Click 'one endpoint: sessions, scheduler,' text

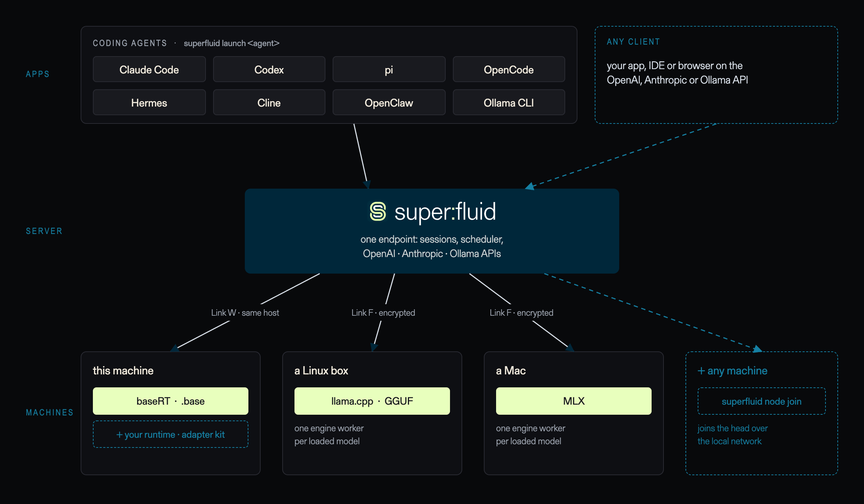pos(432,239)
